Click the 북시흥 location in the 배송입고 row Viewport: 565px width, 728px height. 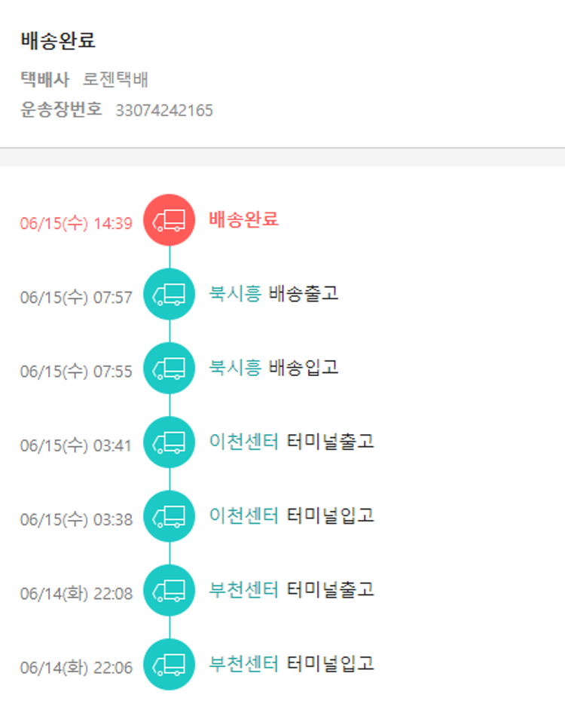pyautogui.click(x=235, y=367)
